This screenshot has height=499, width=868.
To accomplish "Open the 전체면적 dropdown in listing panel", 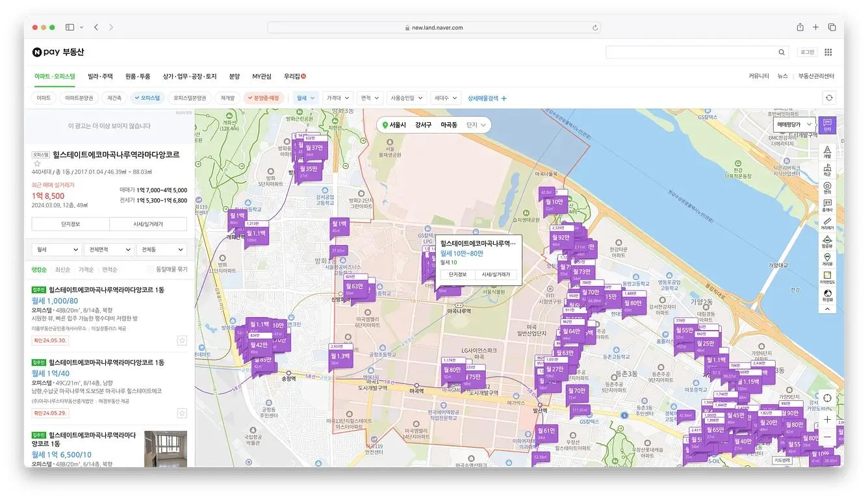I will (108, 249).
